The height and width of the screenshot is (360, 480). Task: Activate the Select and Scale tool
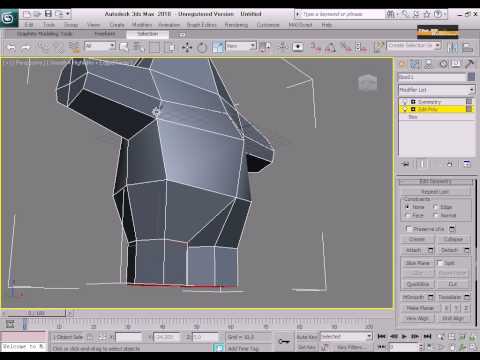[x=218, y=47]
